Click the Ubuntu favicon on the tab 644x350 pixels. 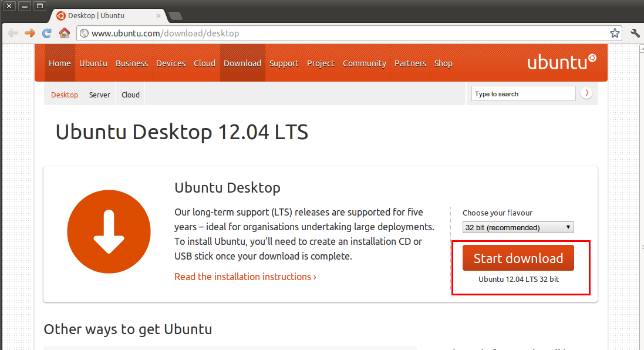coord(61,16)
